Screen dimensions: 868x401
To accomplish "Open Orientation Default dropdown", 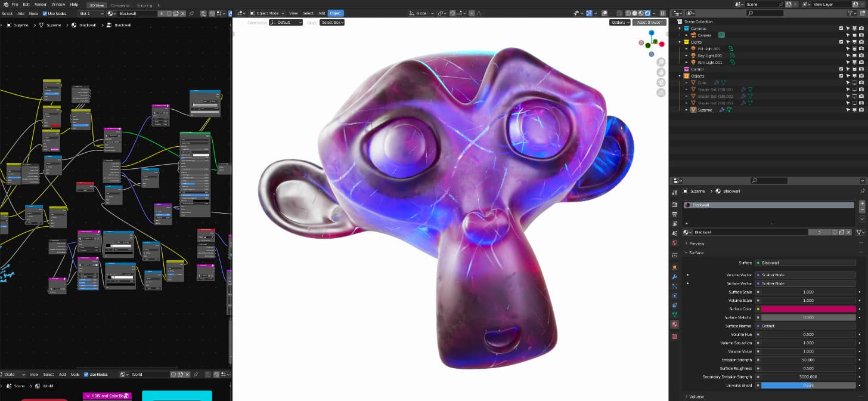I will pyautogui.click(x=286, y=22).
